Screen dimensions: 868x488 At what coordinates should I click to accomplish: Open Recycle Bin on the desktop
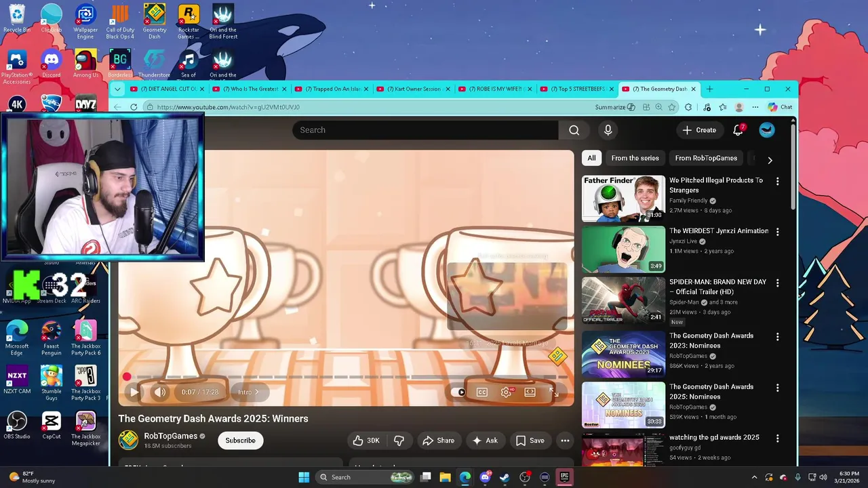pos(17,18)
